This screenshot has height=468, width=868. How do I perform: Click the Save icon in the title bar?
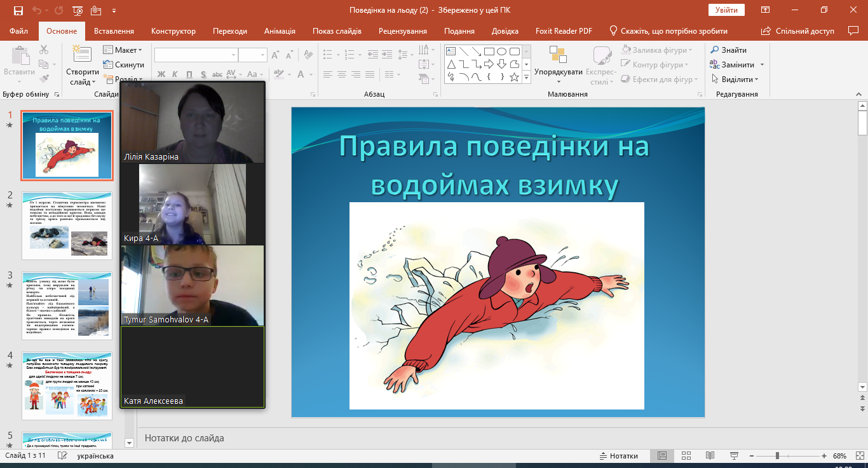tap(18, 10)
